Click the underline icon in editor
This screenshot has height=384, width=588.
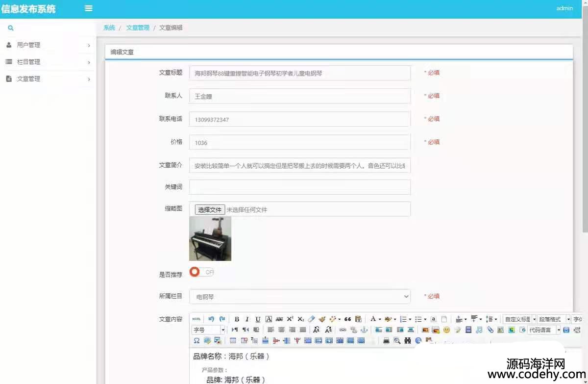(258, 319)
